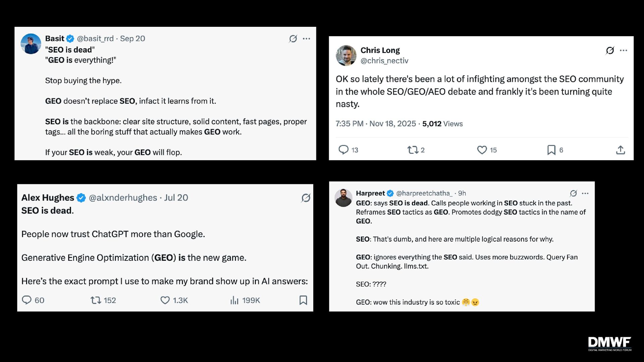The height and width of the screenshot is (362, 644).
Task: Reply to Alex Hughes' tweet
Action: click(26, 300)
